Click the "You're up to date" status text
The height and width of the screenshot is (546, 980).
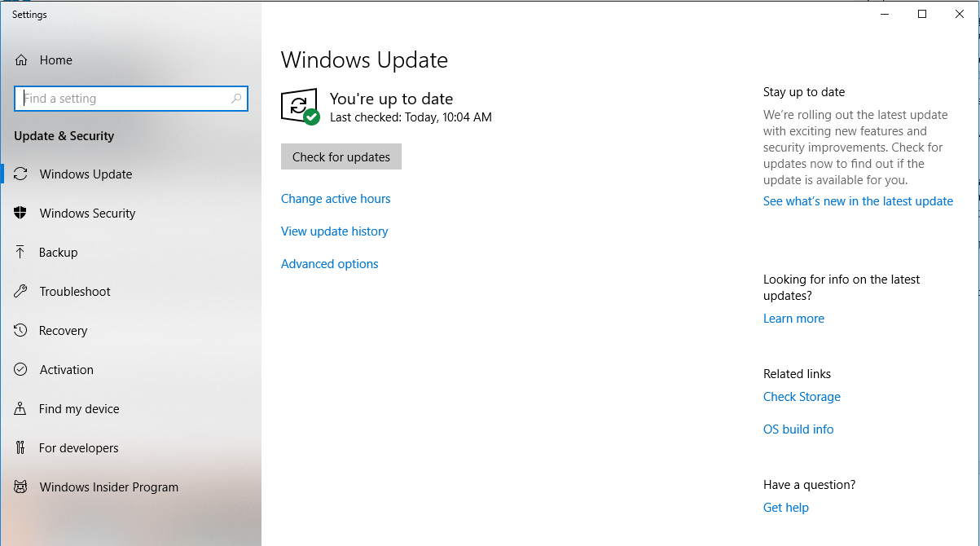click(x=391, y=99)
